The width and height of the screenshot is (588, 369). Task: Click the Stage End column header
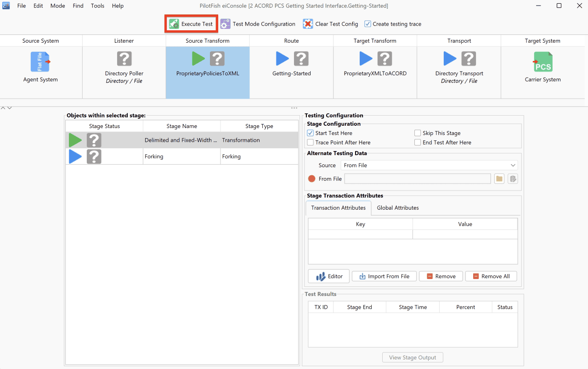(x=360, y=307)
